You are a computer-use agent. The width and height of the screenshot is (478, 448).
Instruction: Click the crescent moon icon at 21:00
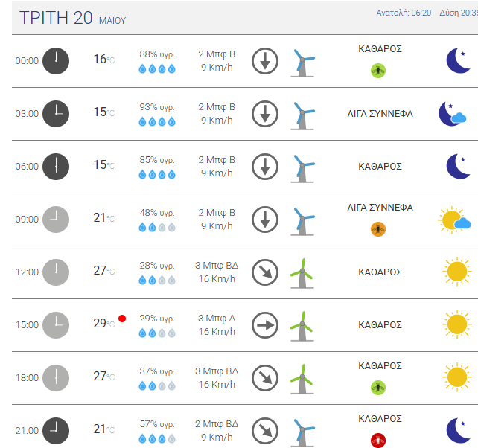(458, 430)
